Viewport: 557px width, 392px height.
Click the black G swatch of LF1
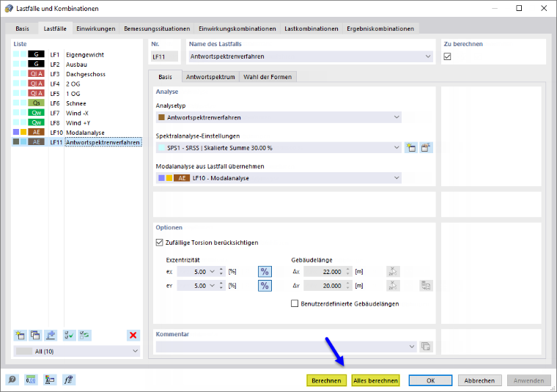click(36, 54)
